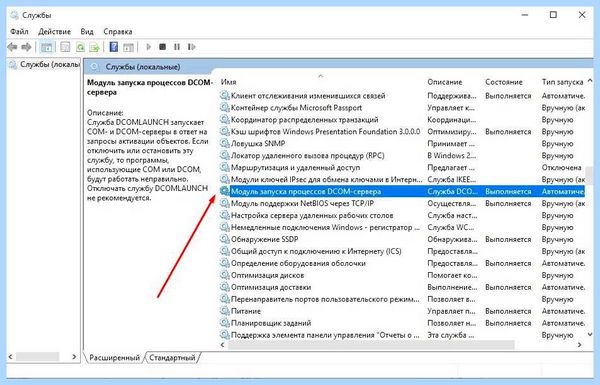
Task: Click services list horizontal scroll right arrow
Action: coord(580,345)
